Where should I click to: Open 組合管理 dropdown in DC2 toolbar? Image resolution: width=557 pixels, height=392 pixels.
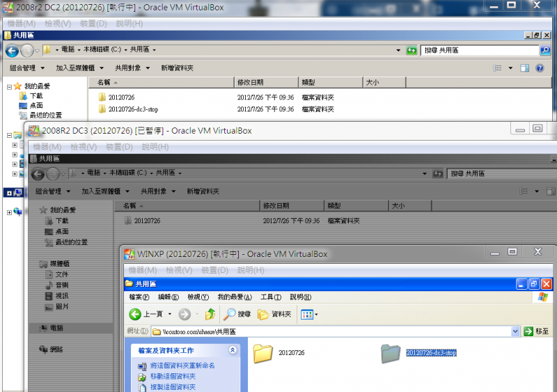coord(27,68)
